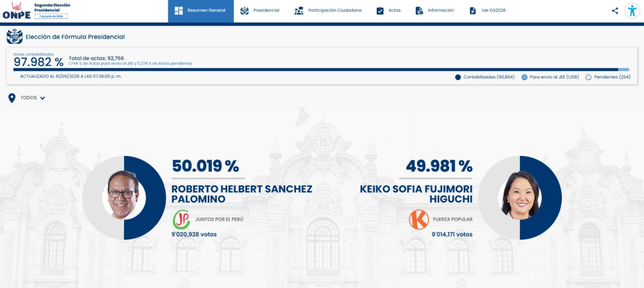Click the 49.981 % percentage
Screen dimensions: 644x288
point(439,166)
